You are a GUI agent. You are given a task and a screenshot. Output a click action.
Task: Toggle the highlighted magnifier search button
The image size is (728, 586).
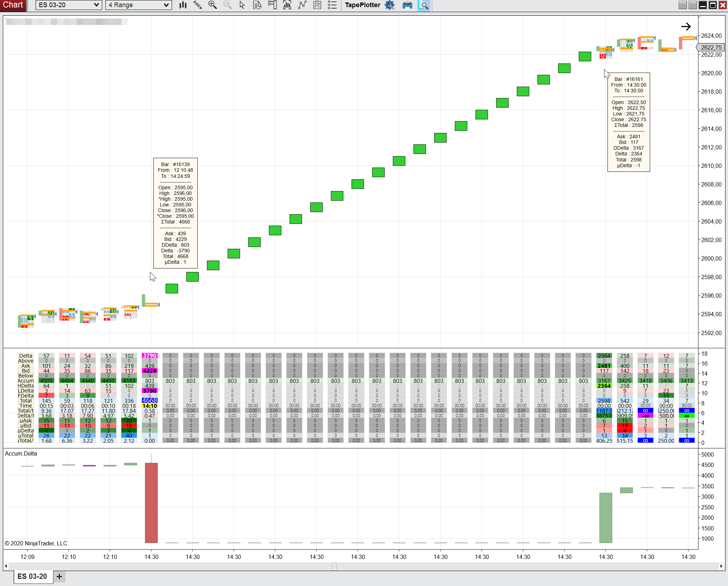pos(423,5)
